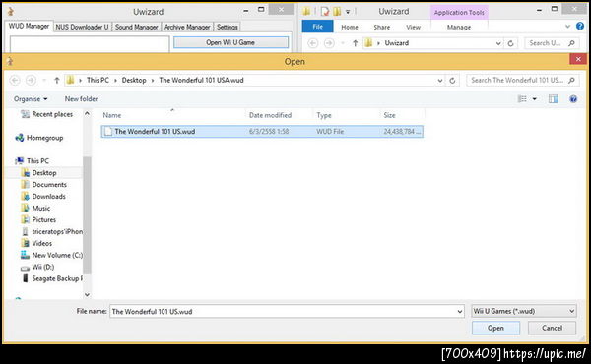Open the View ribbon tab in Explorer

tap(413, 28)
